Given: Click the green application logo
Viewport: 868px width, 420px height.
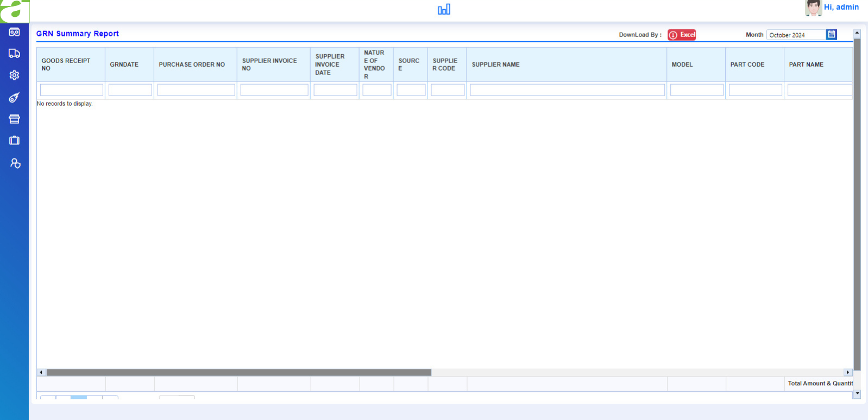Looking at the screenshot, I should tap(15, 11).
